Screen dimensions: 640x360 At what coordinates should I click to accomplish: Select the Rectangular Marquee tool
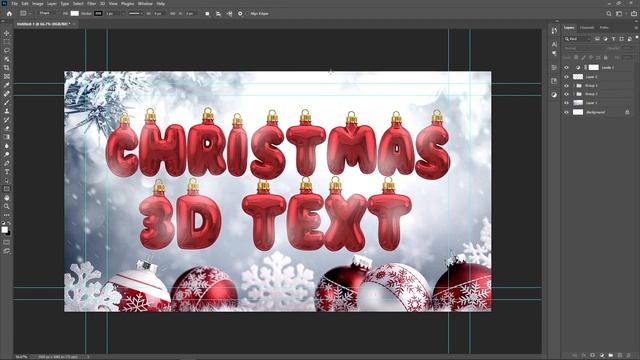pyautogui.click(x=7, y=42)
